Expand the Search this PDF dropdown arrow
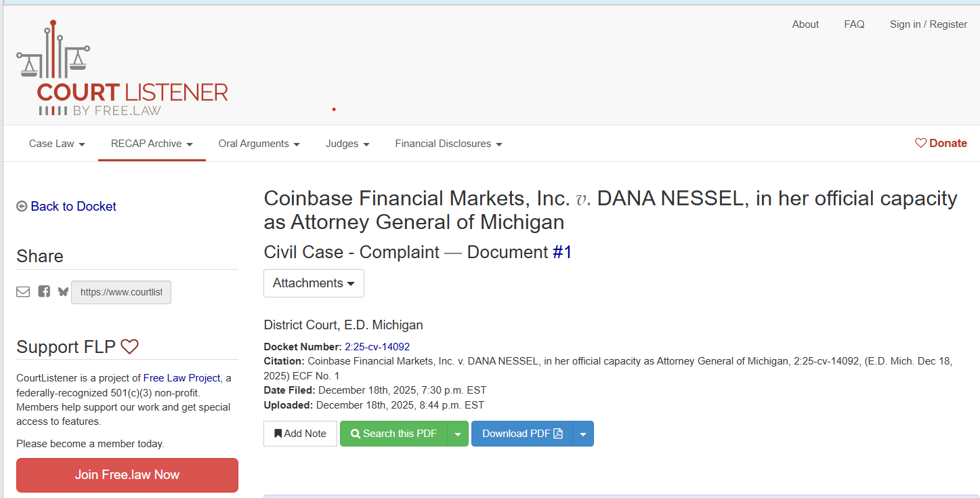Viewport: 980px width, 498px height. pyautogui.click(x=458, y=433)
